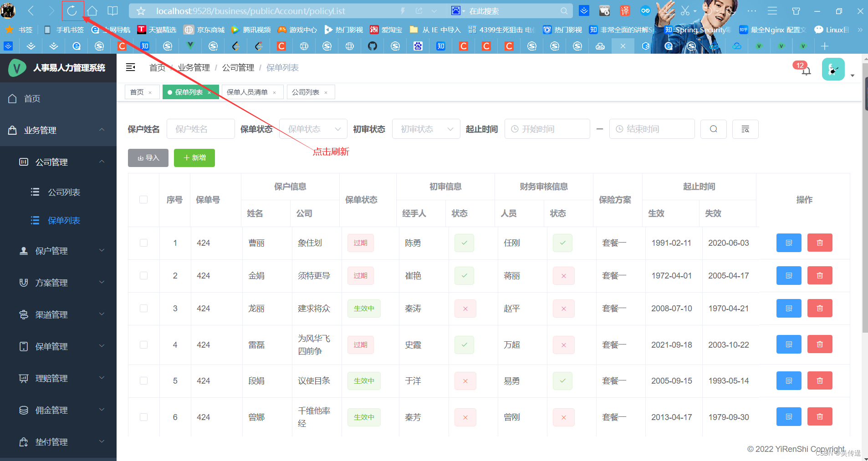The image size is (868, 461).
Task: Delete the first policy row via its trash icon
Action: coord(820,243)
